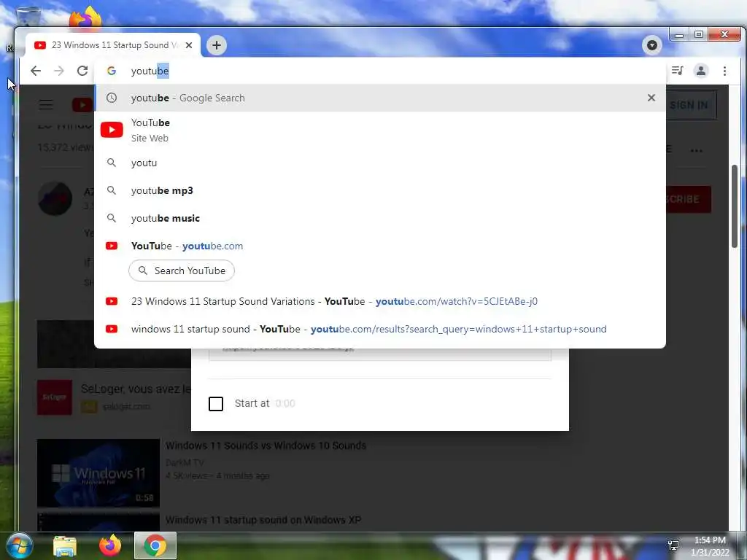The image size is (747, 560).
Task: Click the red SUBSCRIBE button
Action: (689, 199)
